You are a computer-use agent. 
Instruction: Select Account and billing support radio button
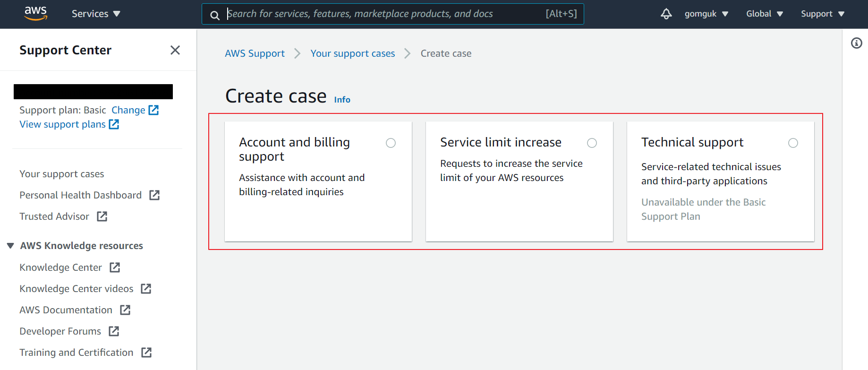point(391,143)
